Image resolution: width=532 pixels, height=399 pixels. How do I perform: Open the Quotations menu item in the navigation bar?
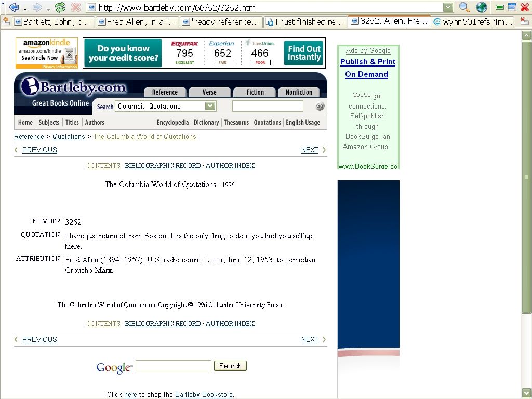267,122
